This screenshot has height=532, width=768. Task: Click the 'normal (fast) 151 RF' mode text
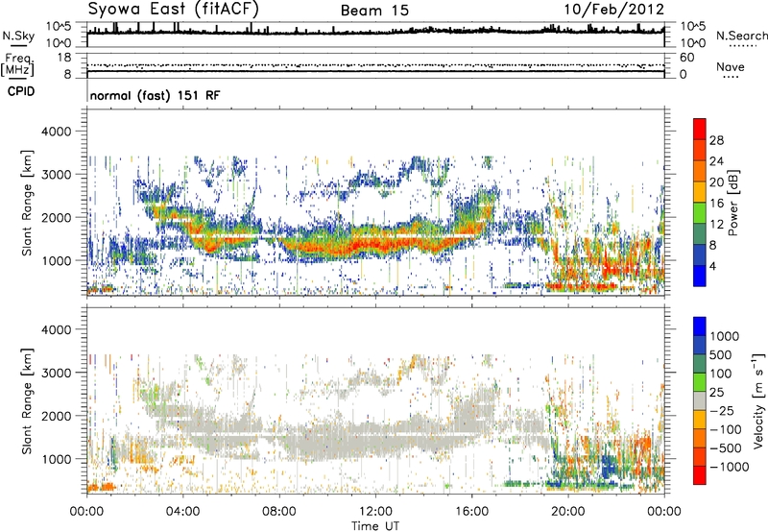point(156,96)
